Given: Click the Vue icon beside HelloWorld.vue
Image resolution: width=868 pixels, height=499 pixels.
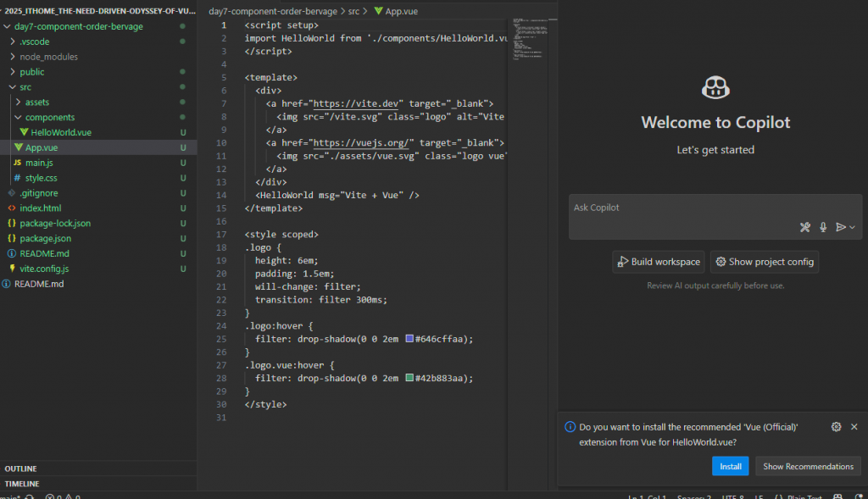Looking at the screenshot, I should tap(24, 132).
